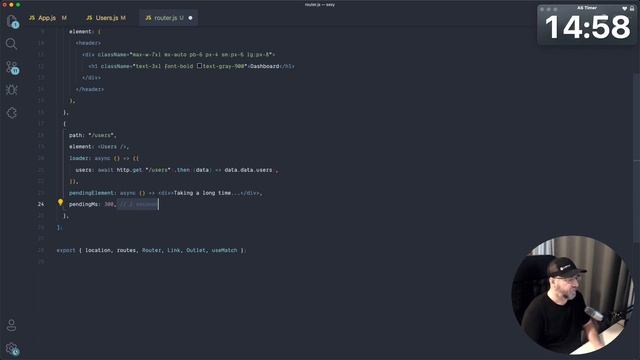640x360 pixels.
Task: Click the lock icon in the Timer window
Action: tap(632, 9)
